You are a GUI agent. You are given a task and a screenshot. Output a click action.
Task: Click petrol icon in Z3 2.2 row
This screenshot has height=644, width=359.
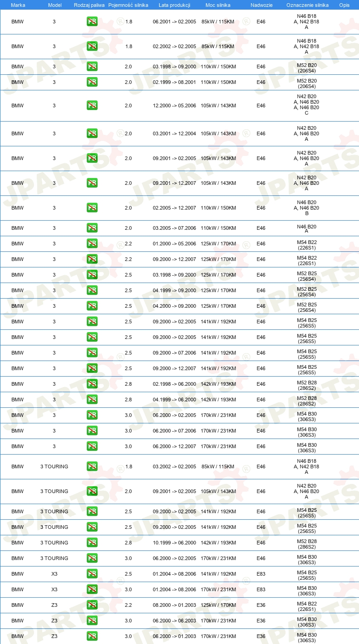coord(92,605)
